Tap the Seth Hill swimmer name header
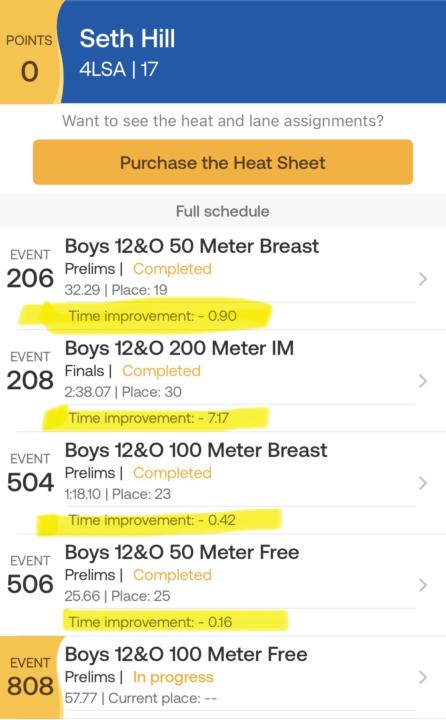This screenshot has width=446, height=720. (x=127, y=39)
